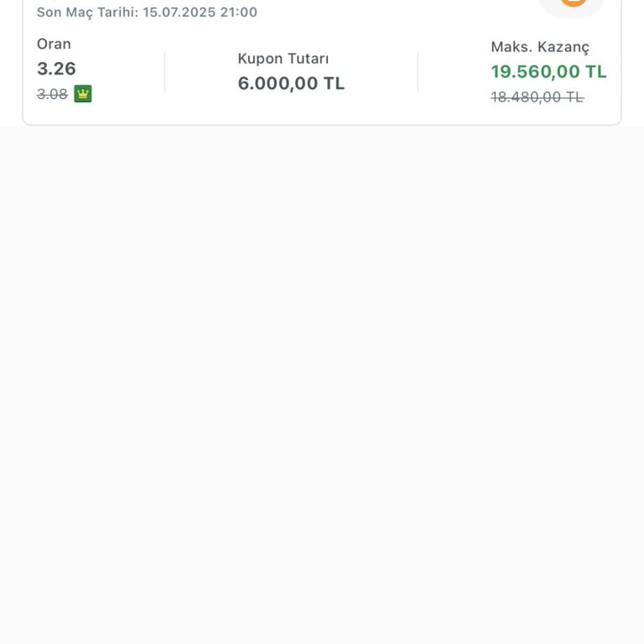Image resolution: width=644 pixels, height=644 pixels.
Task: Select the coupon amount 6.000,00 TL
Action: [291, 83]
